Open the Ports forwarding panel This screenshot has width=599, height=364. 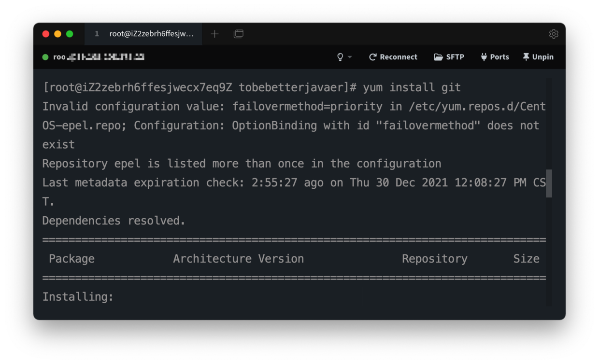495,57
